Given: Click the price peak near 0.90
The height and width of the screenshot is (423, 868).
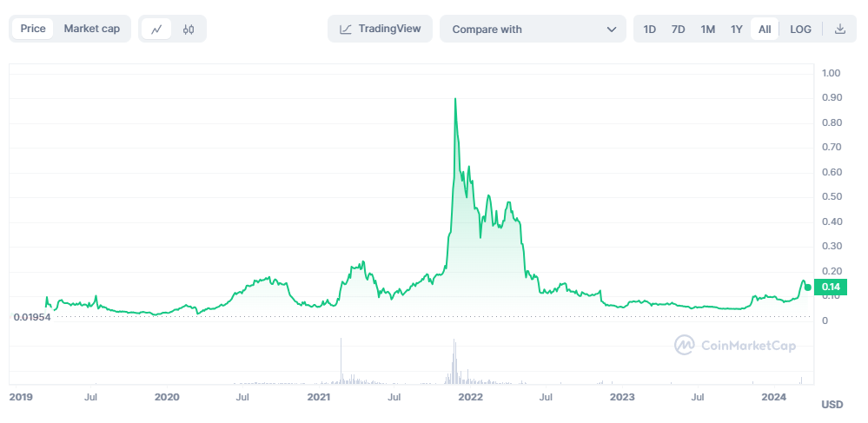Looking at the screenshot, I should point(455,99).
